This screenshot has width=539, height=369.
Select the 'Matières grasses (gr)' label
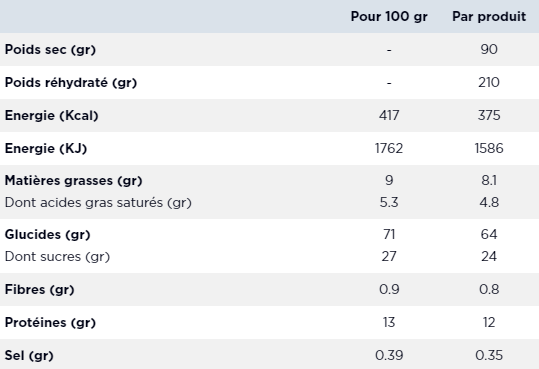pyautogui.click(x=74, y=181)
